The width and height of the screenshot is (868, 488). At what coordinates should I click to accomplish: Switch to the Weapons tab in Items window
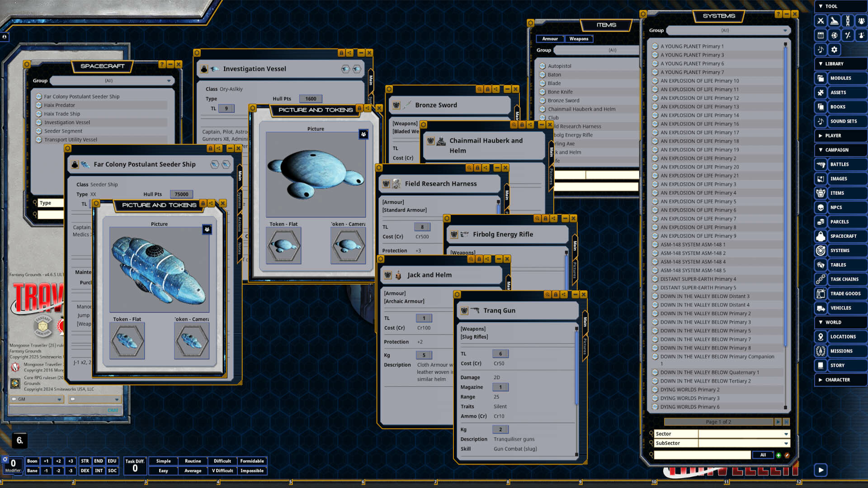tap(579, 39)
